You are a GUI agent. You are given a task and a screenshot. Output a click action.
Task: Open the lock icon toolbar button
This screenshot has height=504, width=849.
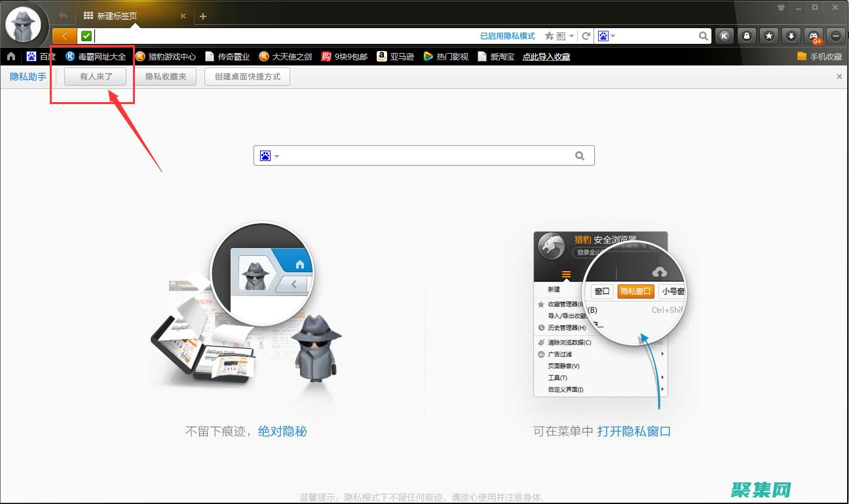pos(747,36)
